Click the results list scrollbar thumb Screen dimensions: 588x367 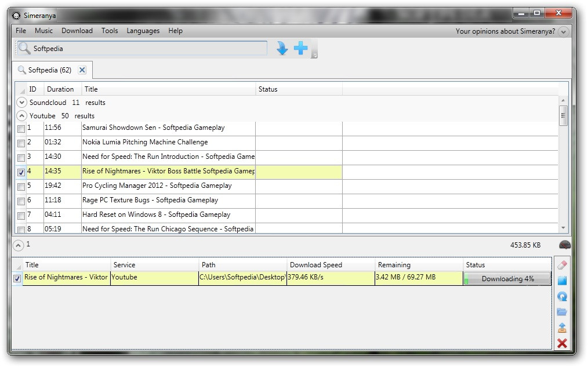pos(563,115)
